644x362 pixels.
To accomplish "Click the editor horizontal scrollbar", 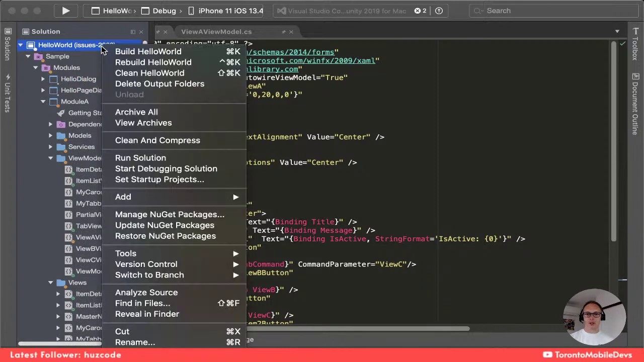I will tap(358, 329).
